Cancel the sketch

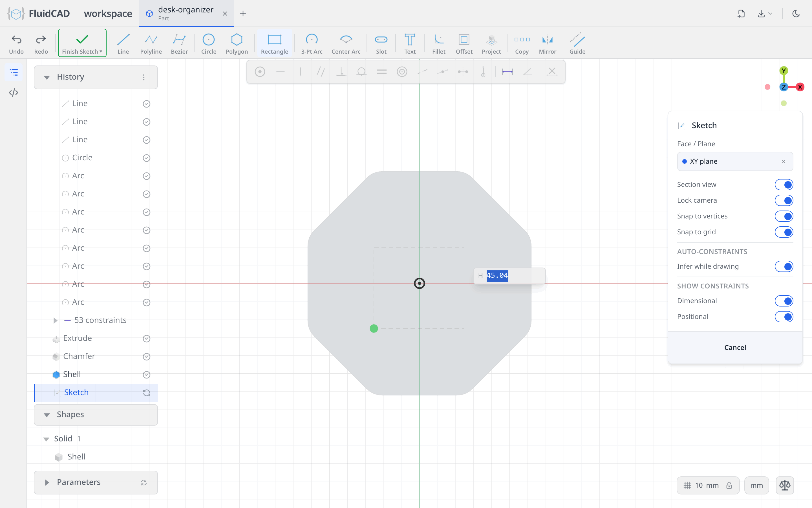pos(735,347)
